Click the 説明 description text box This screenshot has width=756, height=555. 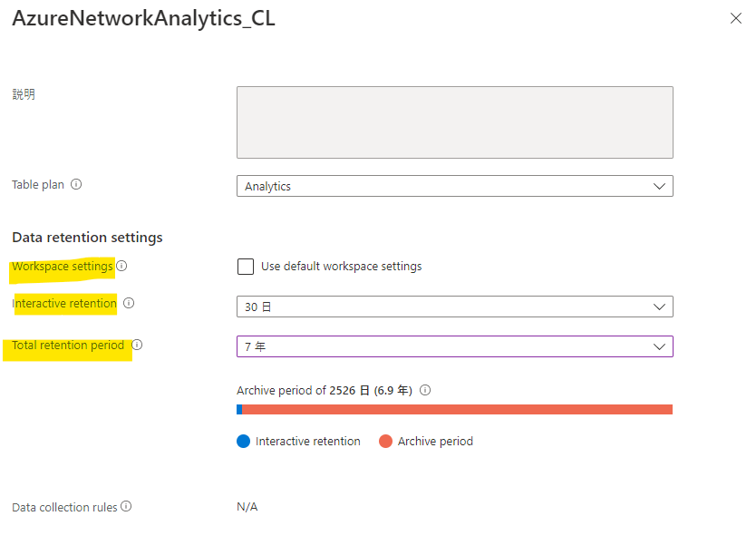click(x=455, y=122)
